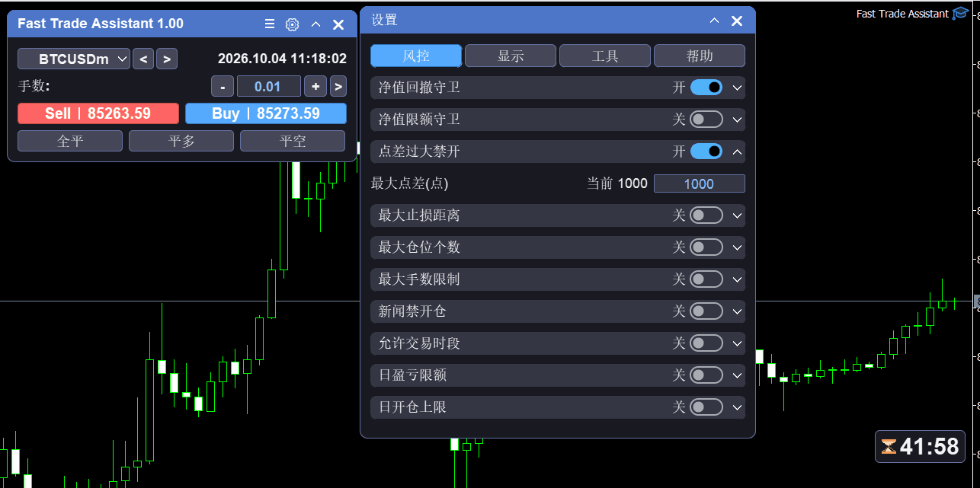Click the hourglass countdown timer

pyautogui.click(x=920, y=446)
